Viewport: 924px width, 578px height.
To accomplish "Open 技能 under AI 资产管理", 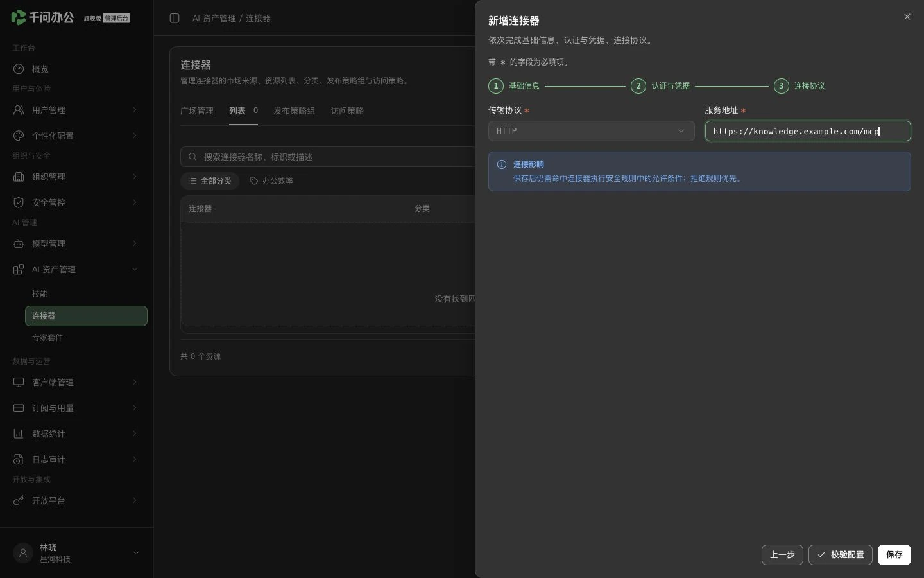I will [x=86, y=293].
